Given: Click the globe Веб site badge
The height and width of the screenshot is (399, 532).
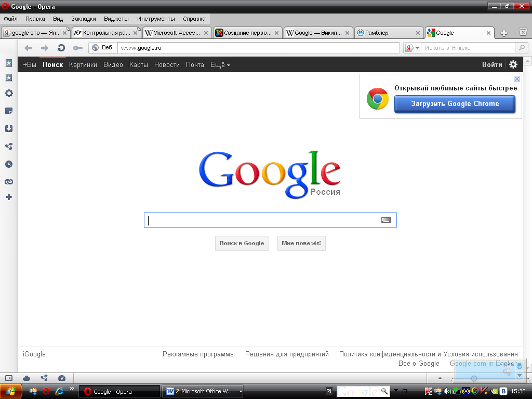Looking at the screenshot, I should tap(102, 47).
